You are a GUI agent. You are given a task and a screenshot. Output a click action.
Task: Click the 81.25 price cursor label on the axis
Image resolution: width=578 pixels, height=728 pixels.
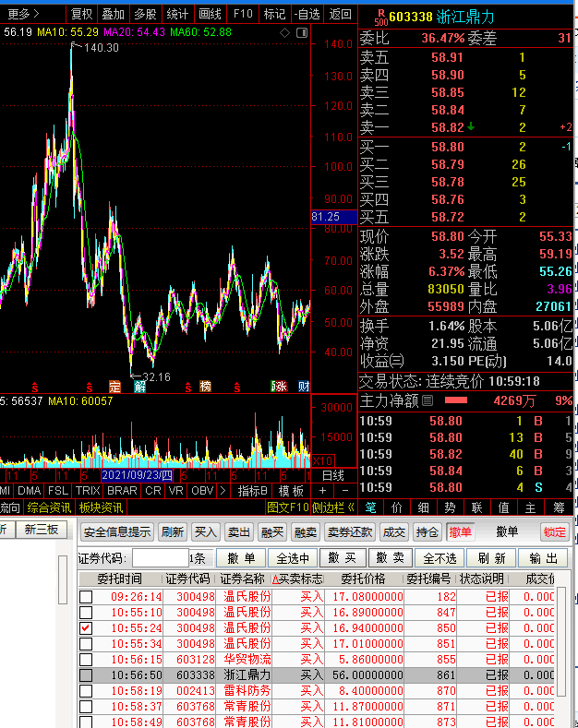pyautogui.click(x=333, y=217)
